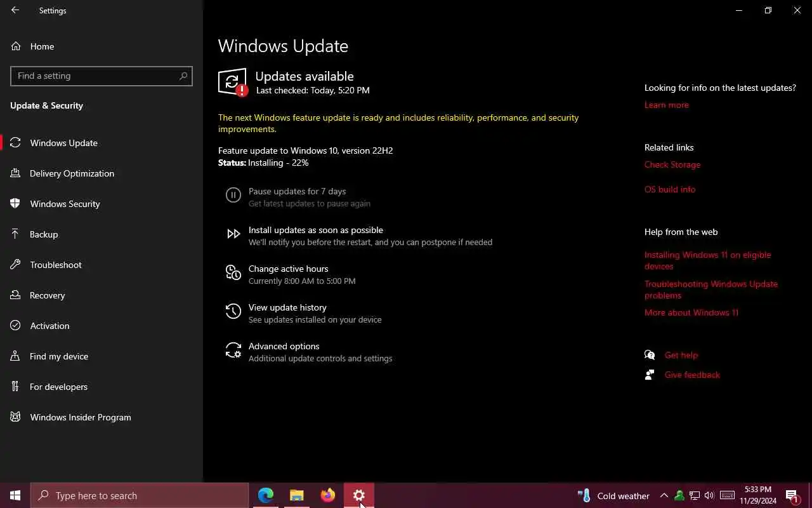The image size is (812, 508).
Task: Select Windows Insider Program
Action: point(81,417)
